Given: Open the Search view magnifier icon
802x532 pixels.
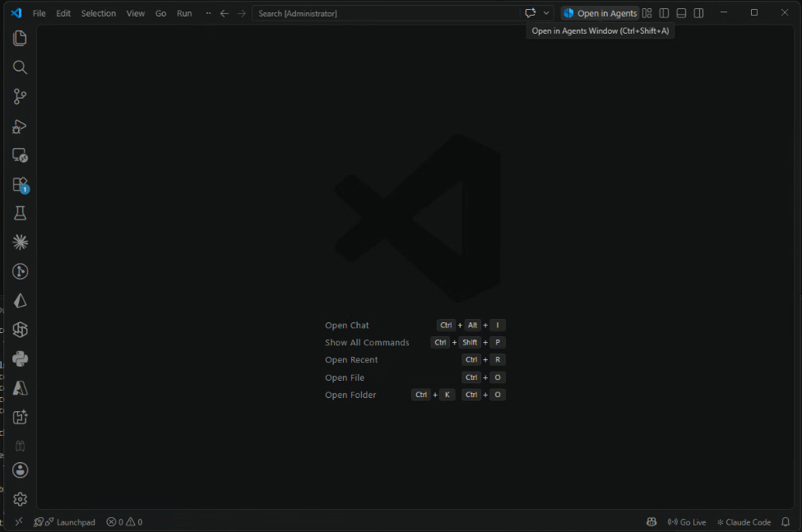Looking at the screenshot, I should pos(20,67).
